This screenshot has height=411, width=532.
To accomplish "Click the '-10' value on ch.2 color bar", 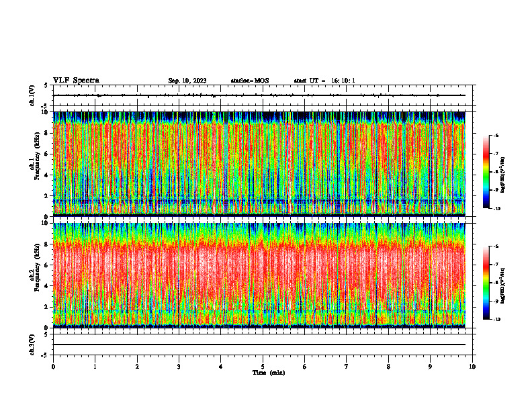I will tap(496, 320).
